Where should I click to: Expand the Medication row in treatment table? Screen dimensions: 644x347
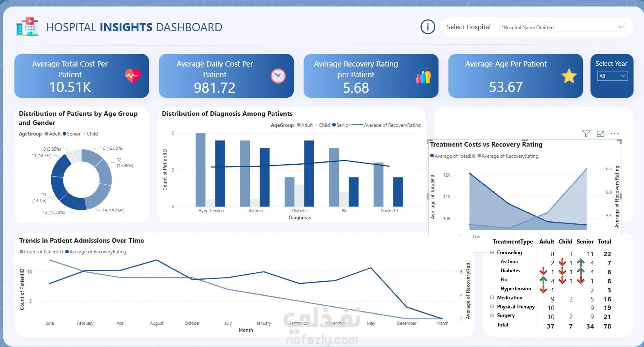point(492,297)
